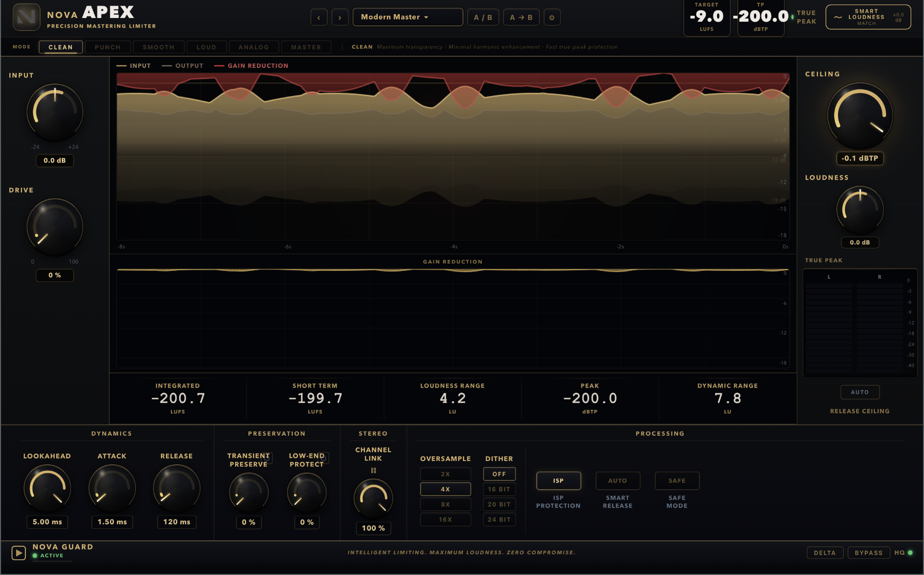The width and height of the screenshot is (924, 575).
Task: Click the Loudness 0.0 dB value field
Action: pos(860,242)
